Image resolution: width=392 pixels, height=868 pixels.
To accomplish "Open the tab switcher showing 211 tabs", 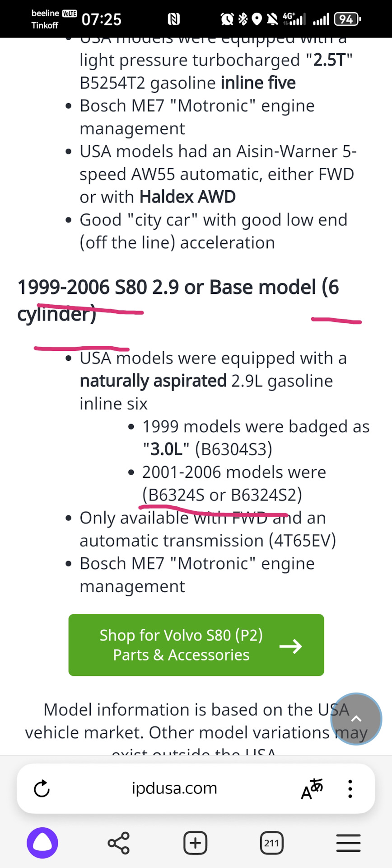I will pyautogui.click(x=271, y=843).
